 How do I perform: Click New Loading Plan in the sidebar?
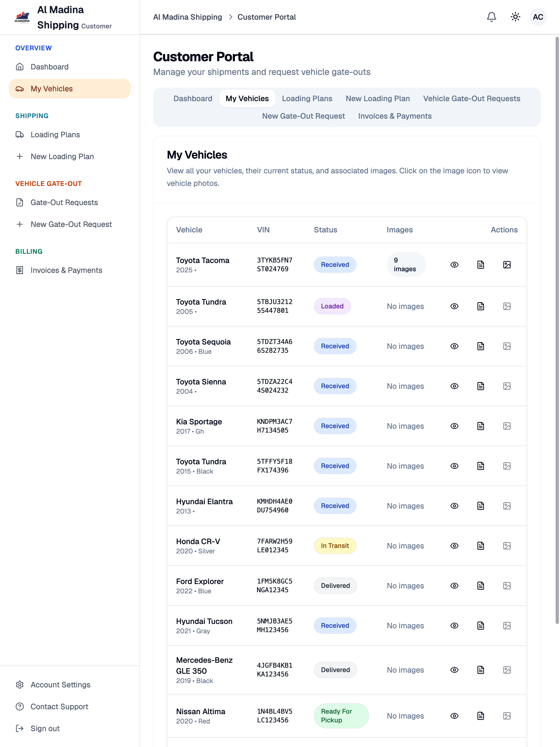69,157
